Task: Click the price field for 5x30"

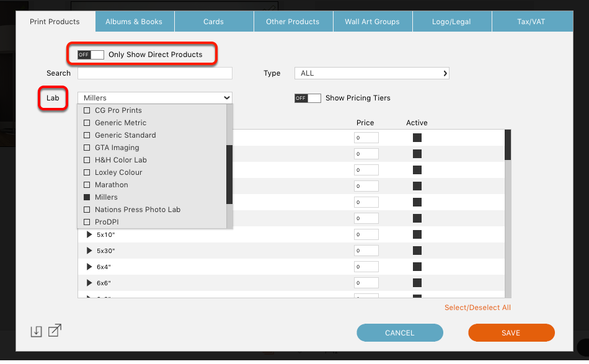Action: click(x=366, y=251)
